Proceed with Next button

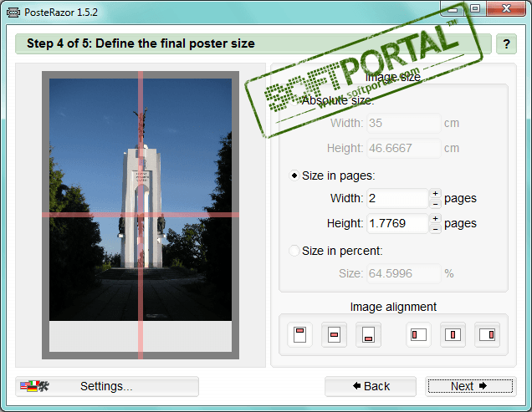(471, 386)
